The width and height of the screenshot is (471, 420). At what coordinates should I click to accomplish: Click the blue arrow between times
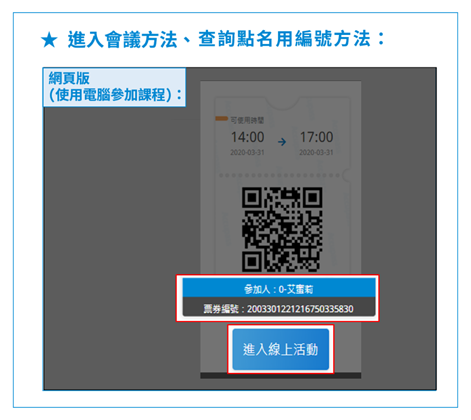(x=282, y=142)
